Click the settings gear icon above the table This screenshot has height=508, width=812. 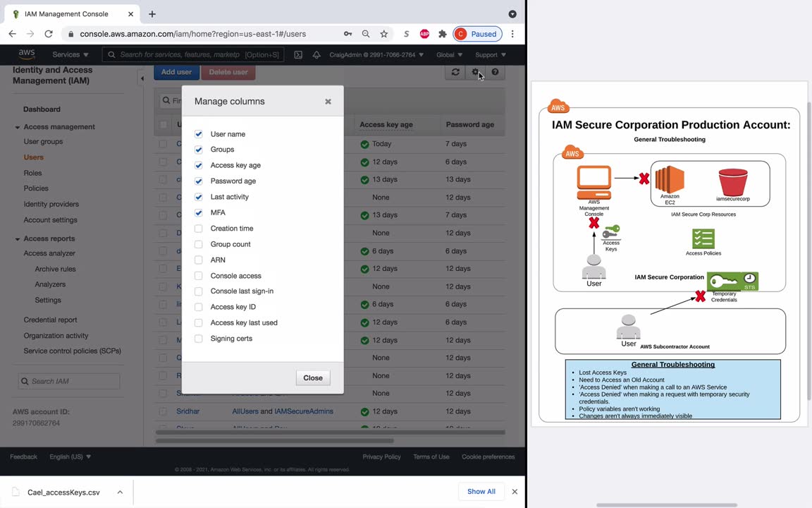click(x=475, y=72)
